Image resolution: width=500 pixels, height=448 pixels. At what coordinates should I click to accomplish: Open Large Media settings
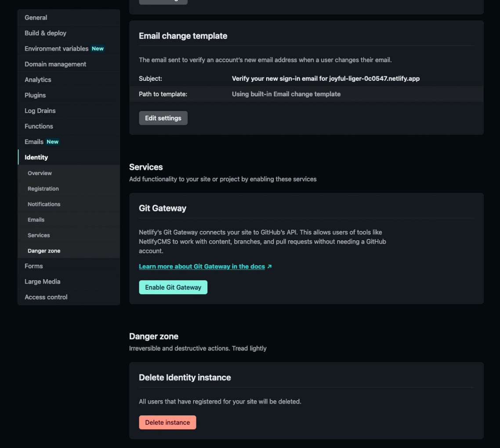pos(69,282)
